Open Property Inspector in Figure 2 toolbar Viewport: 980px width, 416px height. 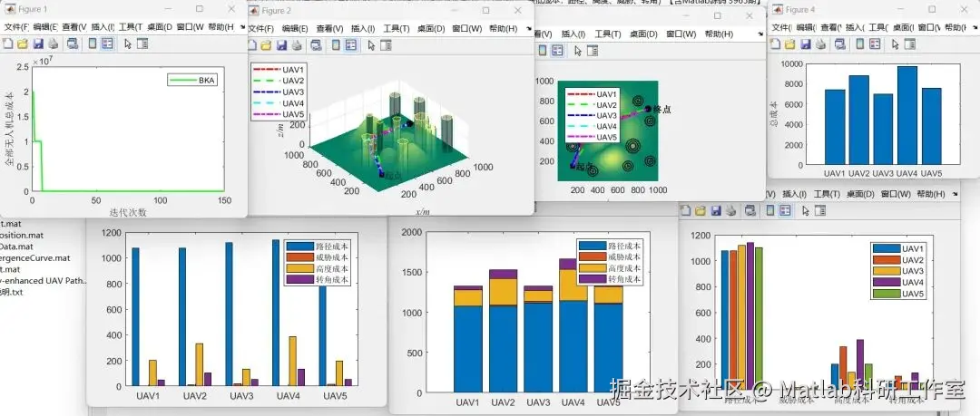pos(386,45)
